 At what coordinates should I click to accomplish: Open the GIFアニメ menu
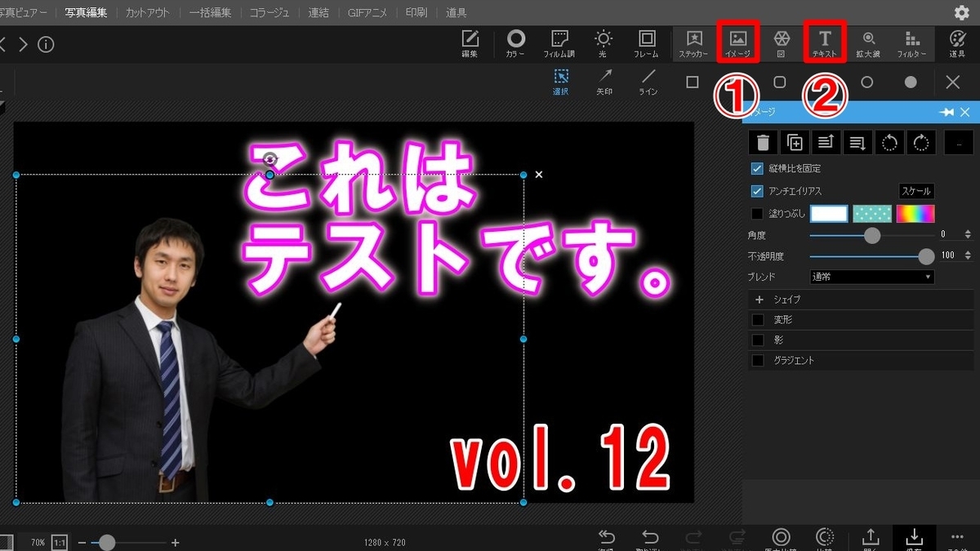pyautogui.click(x=366, y=12)
